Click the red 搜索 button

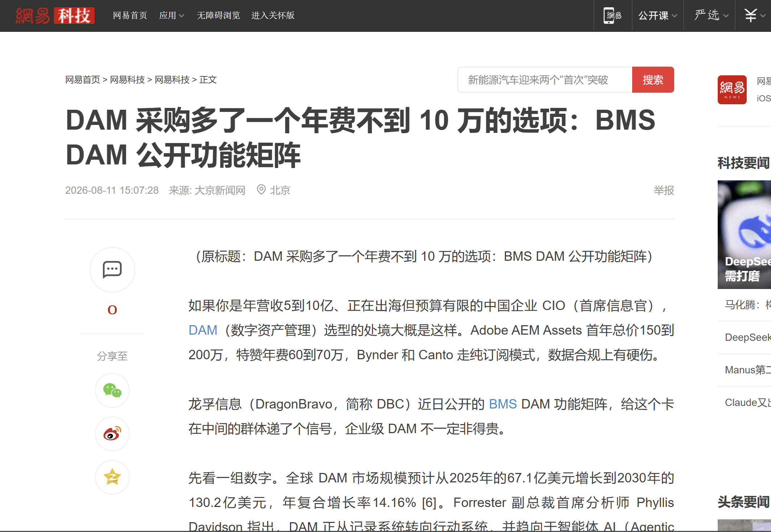(653, 80)
